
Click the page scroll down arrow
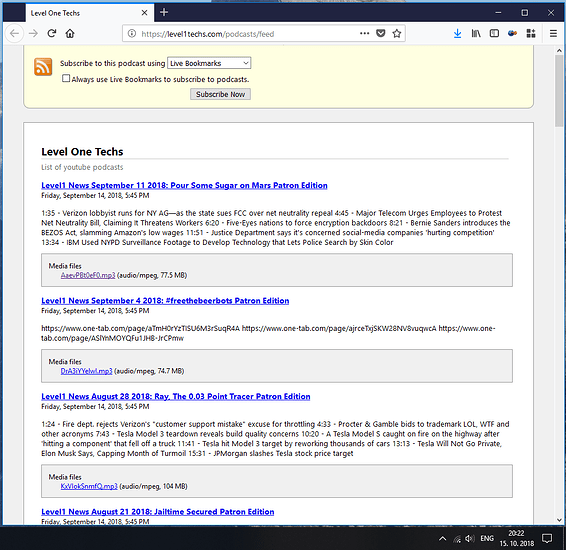pos(559,520)
